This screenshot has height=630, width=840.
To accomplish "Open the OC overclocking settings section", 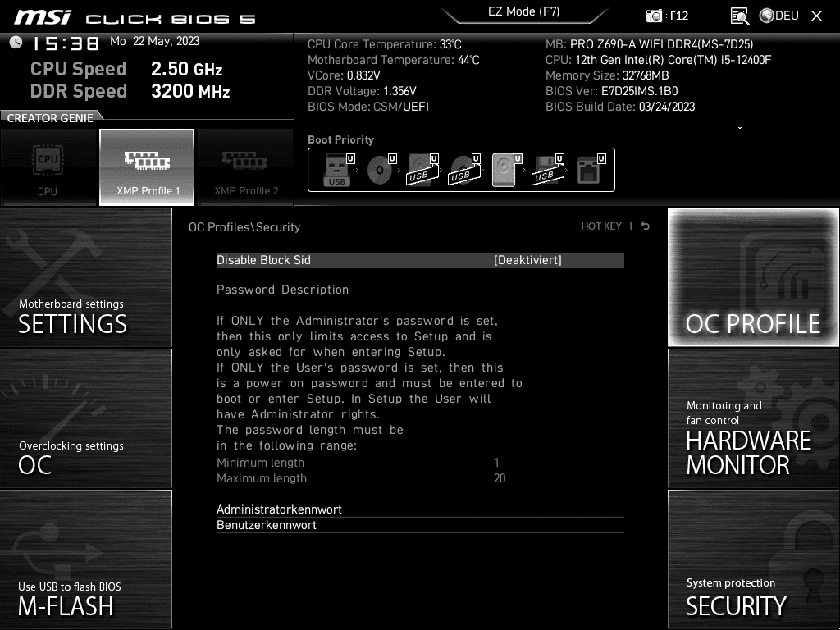I will pos(85,419).
